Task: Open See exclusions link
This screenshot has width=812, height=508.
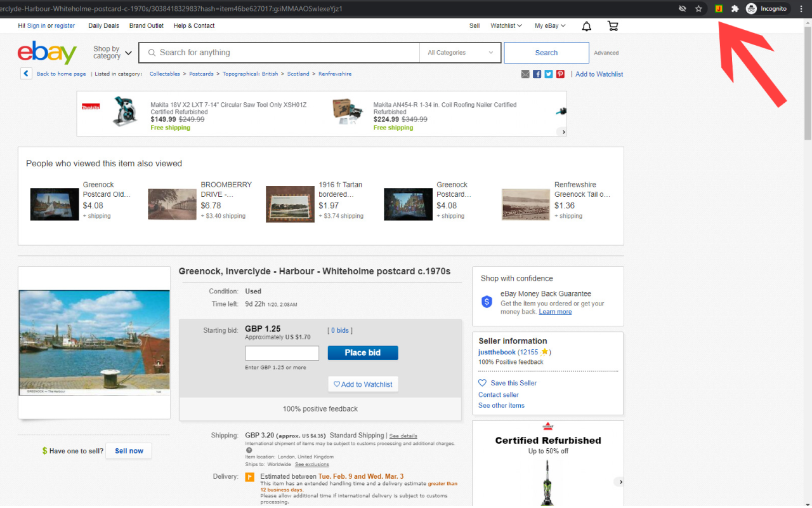Action: (x=312, y=464)
